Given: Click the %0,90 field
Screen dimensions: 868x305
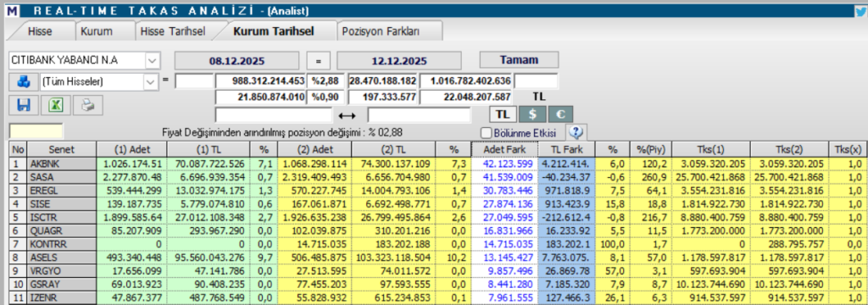Looking at the screenshot, I should [326, 97].
